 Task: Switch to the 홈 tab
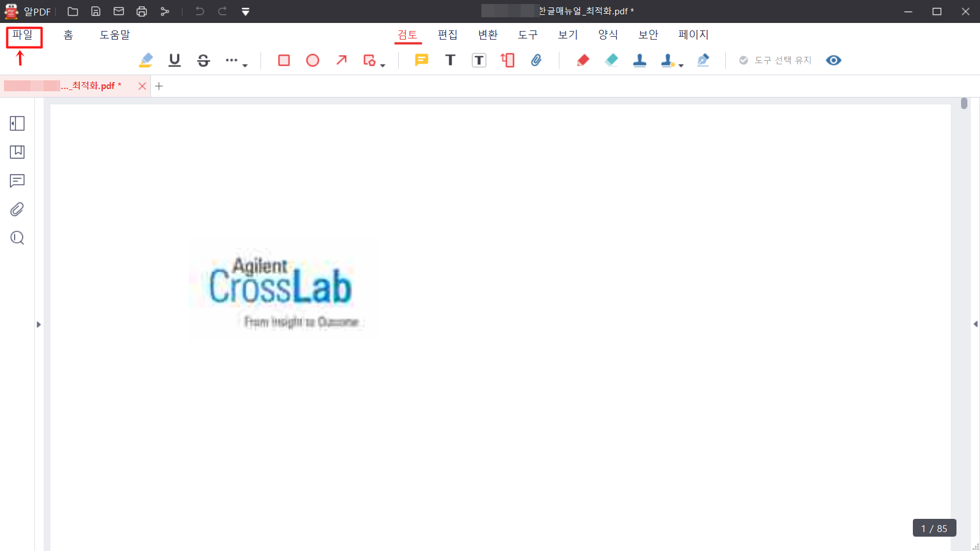(x=68, y=35)
